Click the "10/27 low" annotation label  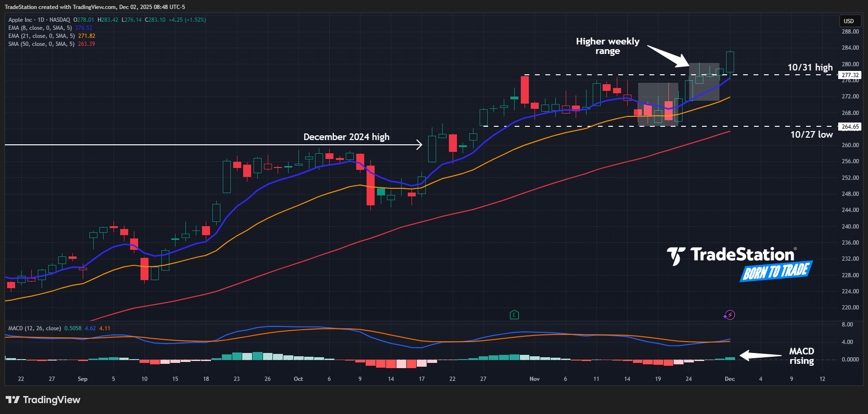point(811,134)
